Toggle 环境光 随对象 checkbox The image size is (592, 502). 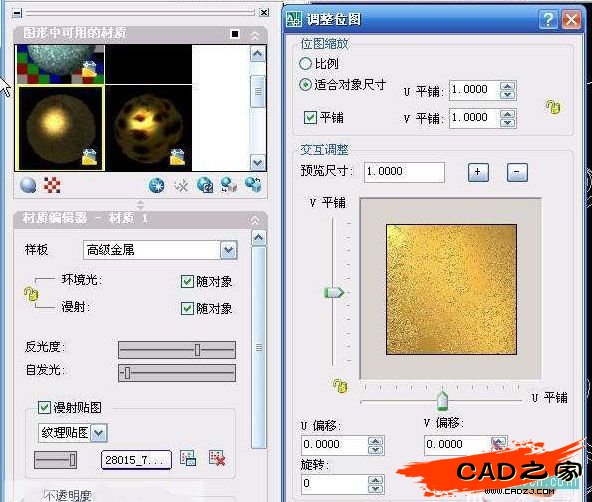[187, 281]
